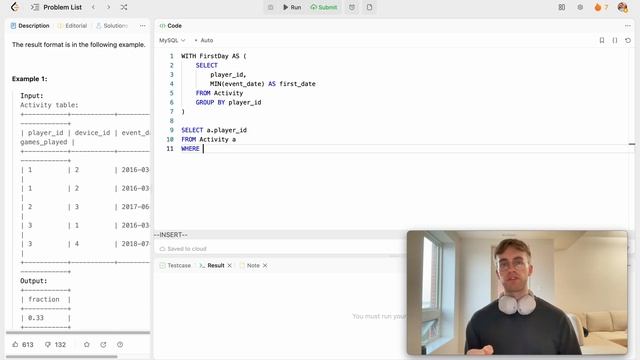
Task: Open the timer alarm clock icon
Action: (352, 7)
